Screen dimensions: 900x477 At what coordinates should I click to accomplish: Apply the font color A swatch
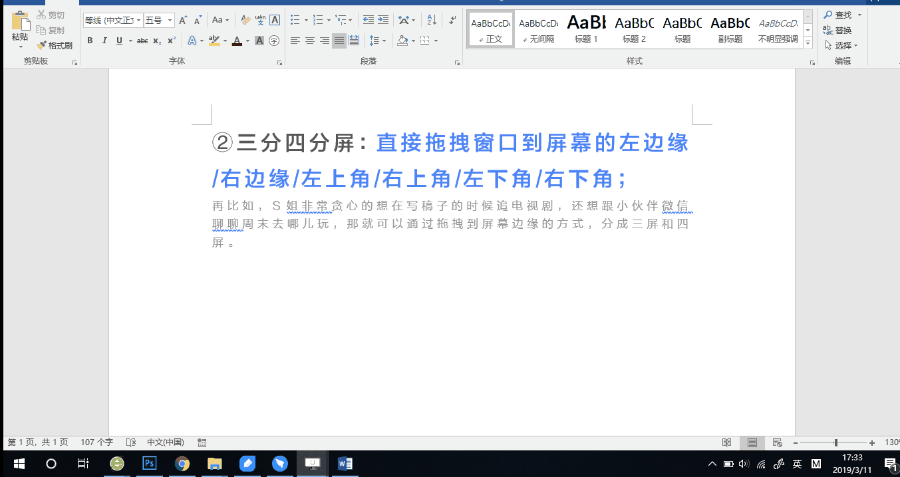tap(236, 41)
